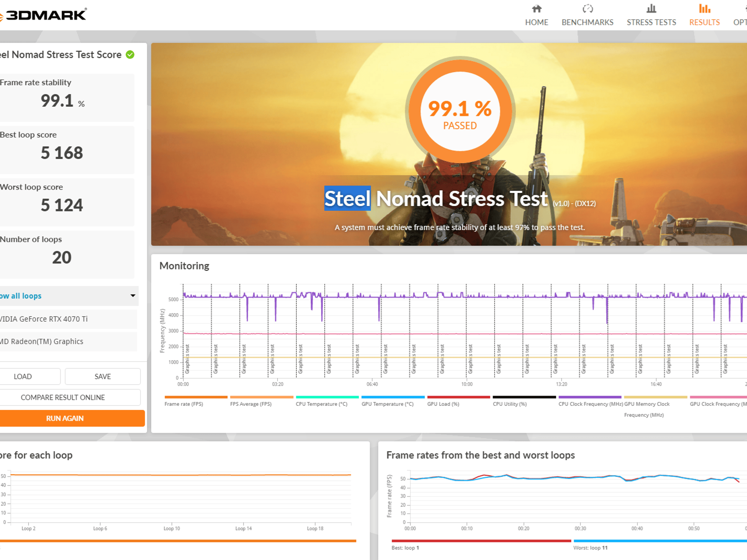This screenshot has width=747, height=560.
Task: Open Benchmarks via the gauge icon
Action: (588, 9)
